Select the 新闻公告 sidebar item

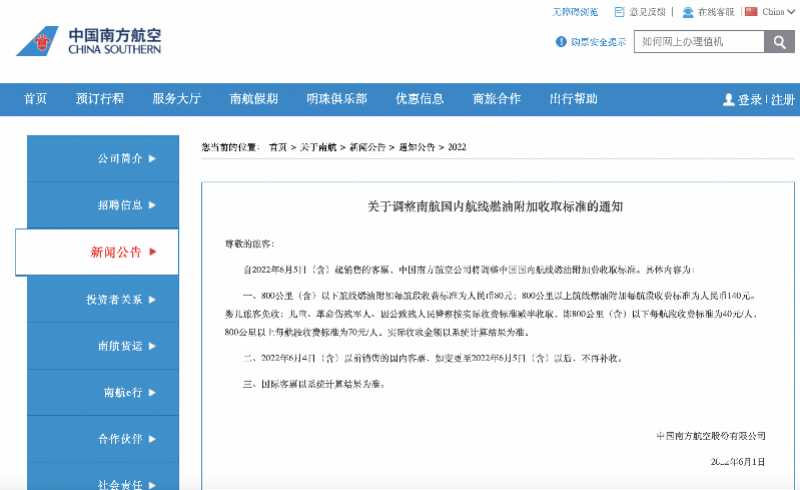tap(97, 252)
